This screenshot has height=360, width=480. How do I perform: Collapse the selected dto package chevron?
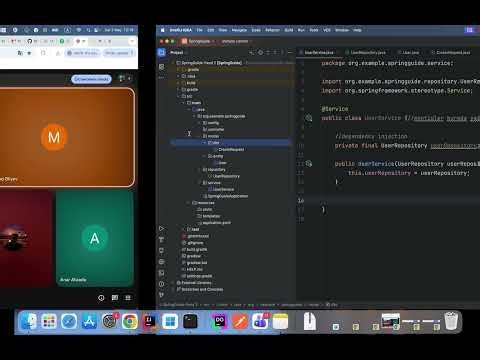pos(204,143)
